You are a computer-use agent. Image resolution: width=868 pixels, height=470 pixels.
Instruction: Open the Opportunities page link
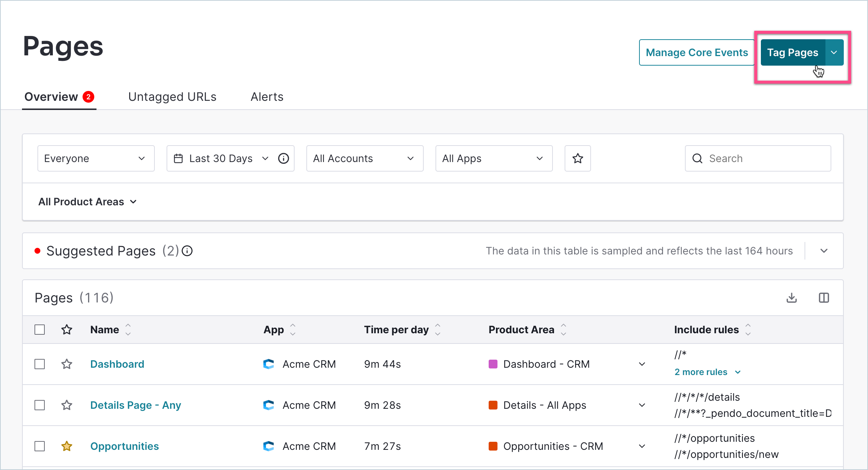pyautogui.click(x=125, y=446)
